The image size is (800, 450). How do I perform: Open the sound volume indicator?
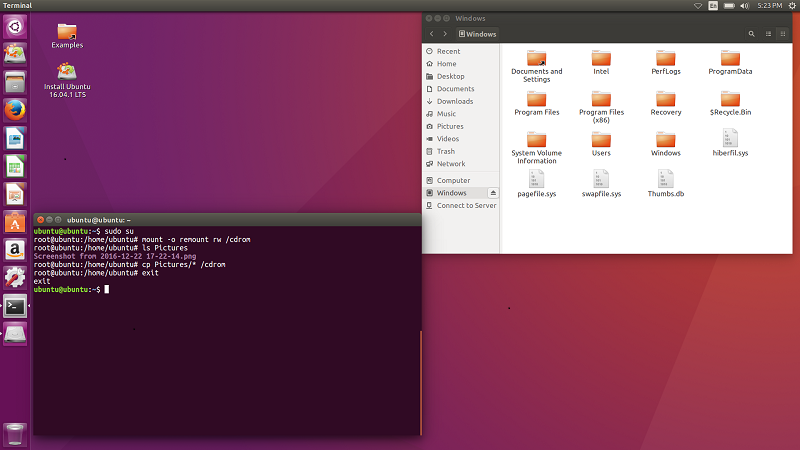tap(744, 6)
